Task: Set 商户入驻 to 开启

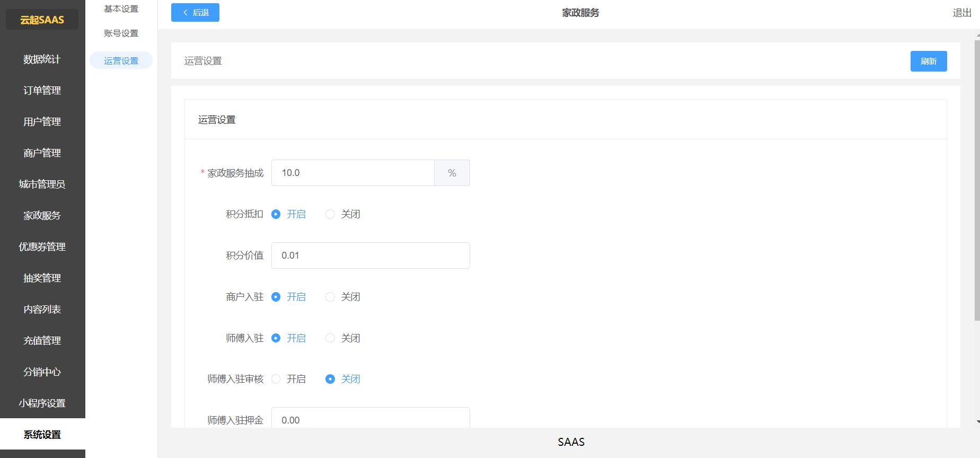Action: click(x=289, y=297)
